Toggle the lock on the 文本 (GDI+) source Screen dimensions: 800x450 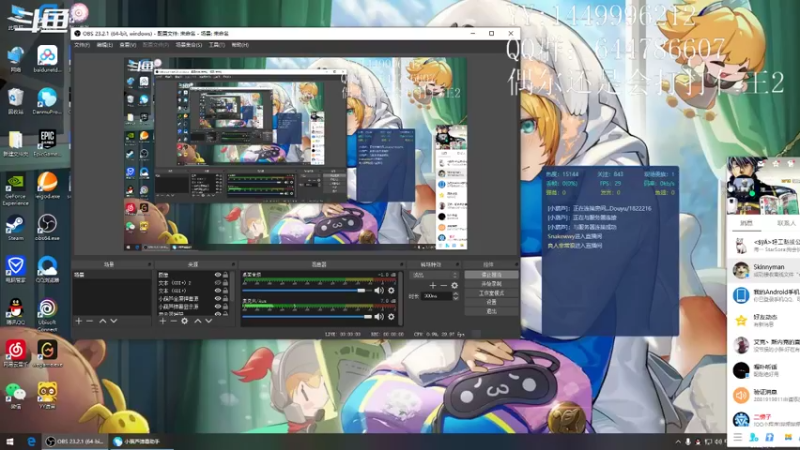[x=226, y=290]
